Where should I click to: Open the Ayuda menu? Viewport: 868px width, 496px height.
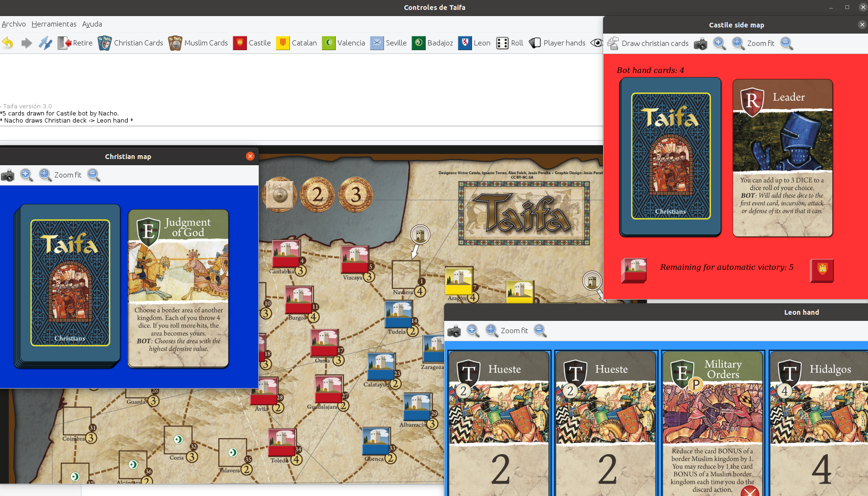(92, 24)
